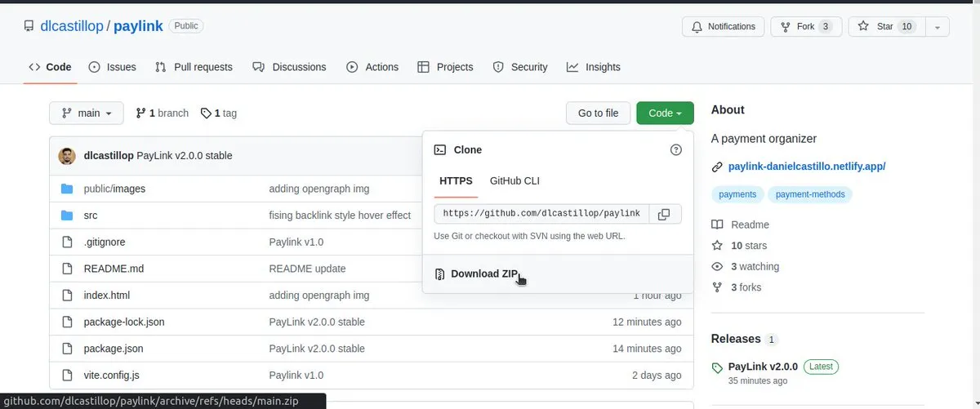Open the paylink repository name link
This screenshot has width=980, height=409.
(137, 26)
